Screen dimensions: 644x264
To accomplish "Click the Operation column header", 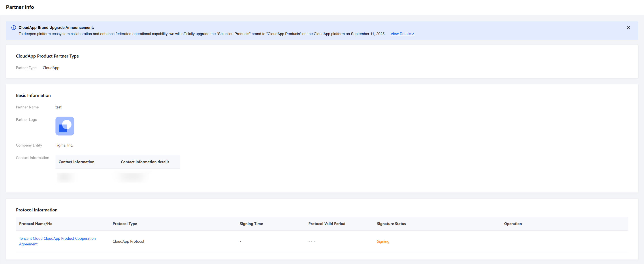I will point(512,223).
